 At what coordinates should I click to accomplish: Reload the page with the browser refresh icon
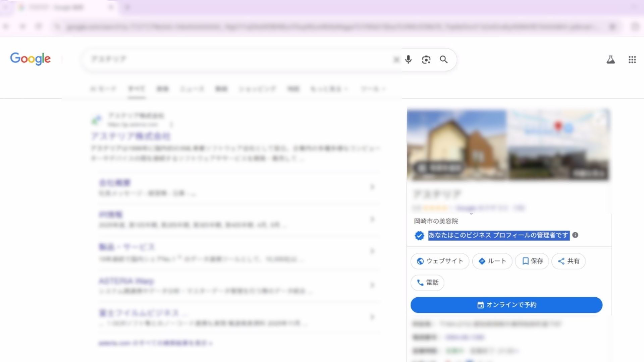39,26
